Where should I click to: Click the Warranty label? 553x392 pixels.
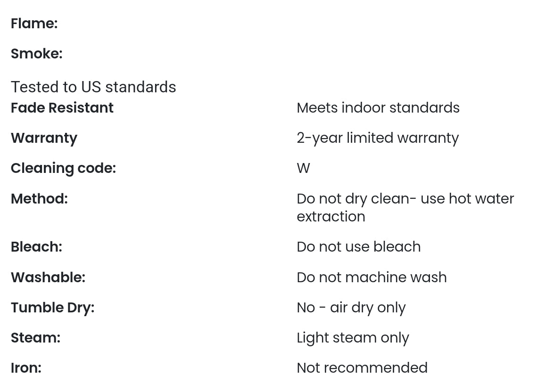pos(44,138)
